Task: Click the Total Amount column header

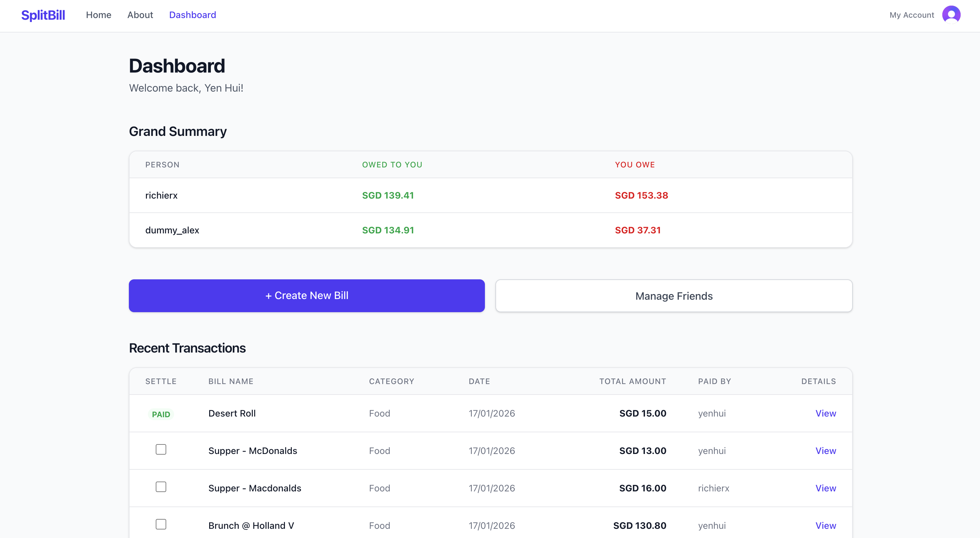Action: coord(632,381)
